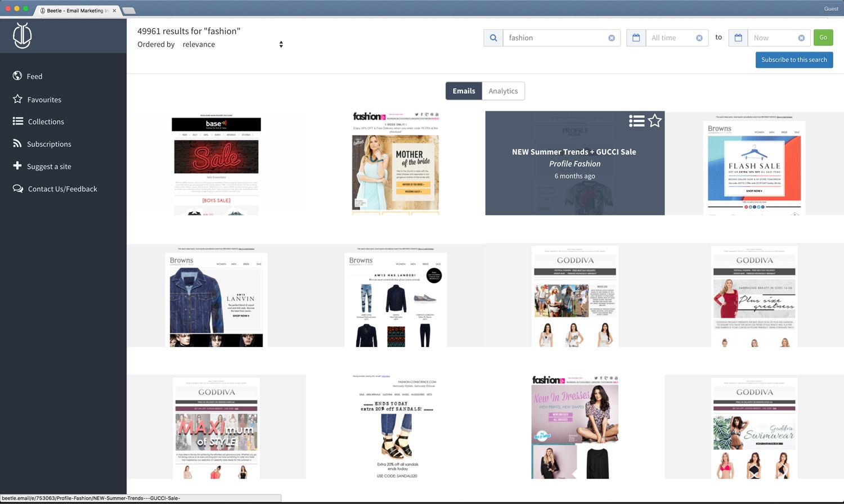Open the Goddiva Plus size greatness thumbnail
Viewport: 844px width, 504px height.
pyautogui.click(x=754, y=296)
